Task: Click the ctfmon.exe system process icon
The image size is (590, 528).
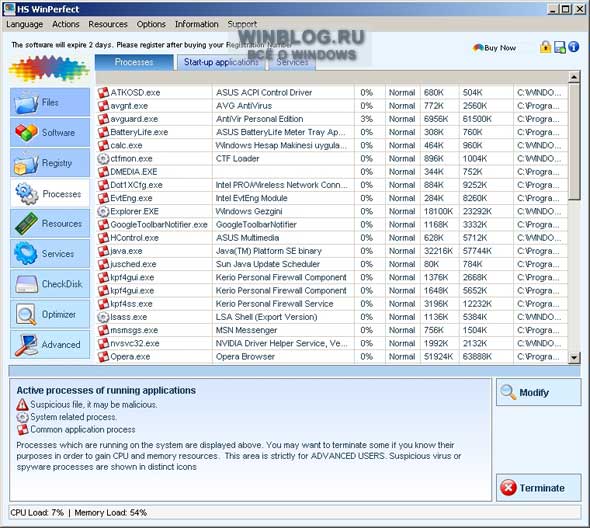Action: point(103,158)
